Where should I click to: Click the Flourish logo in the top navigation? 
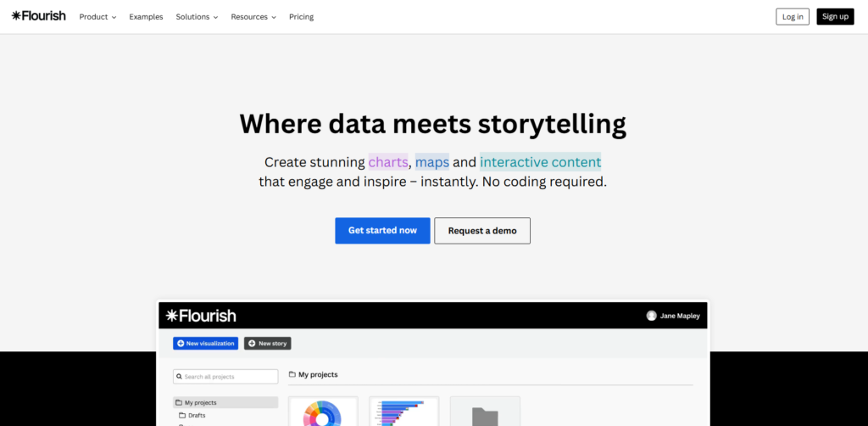pos(38,16)
